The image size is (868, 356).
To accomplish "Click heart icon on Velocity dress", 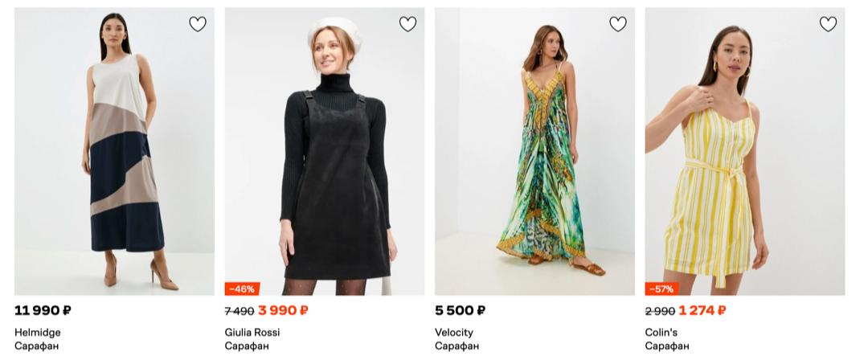I will (x=617, y=24).
